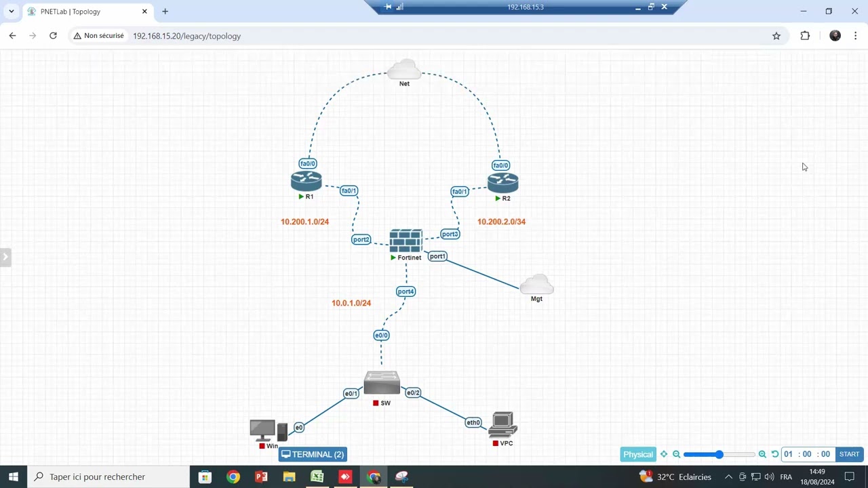Viewport: 868px width, 488px height.
Task: Toggle the Physical view button
Action: coord(638,454)
